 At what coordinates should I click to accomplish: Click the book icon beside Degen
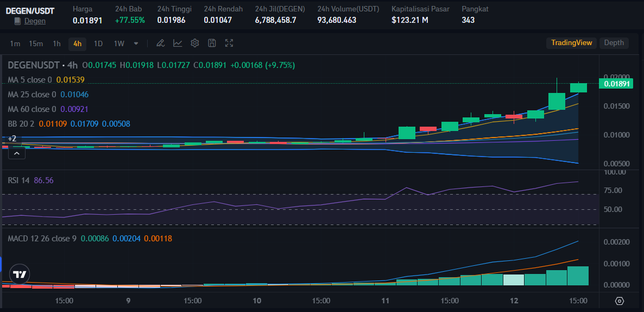click(x=18, y=21)
